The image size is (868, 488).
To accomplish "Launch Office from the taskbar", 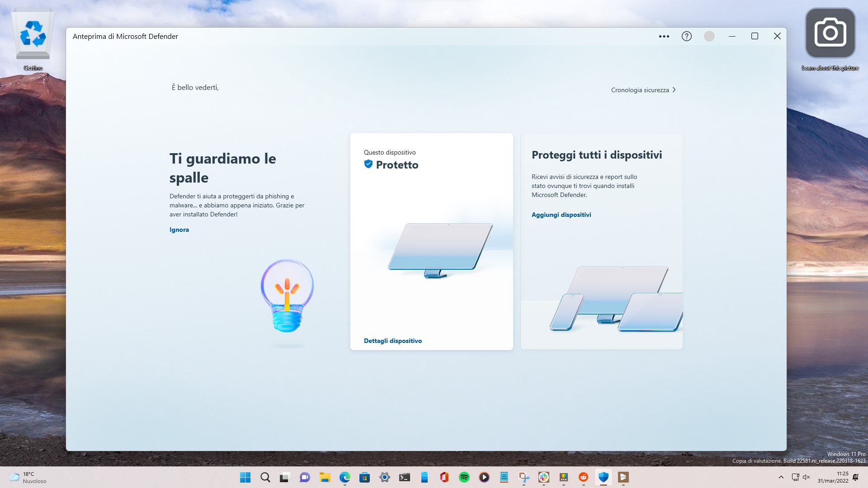I will point(444,477).
